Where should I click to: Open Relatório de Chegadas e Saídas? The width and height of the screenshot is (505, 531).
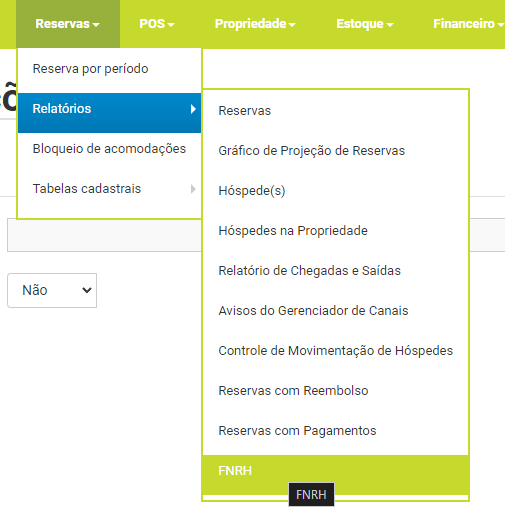(x=335, y=271)
